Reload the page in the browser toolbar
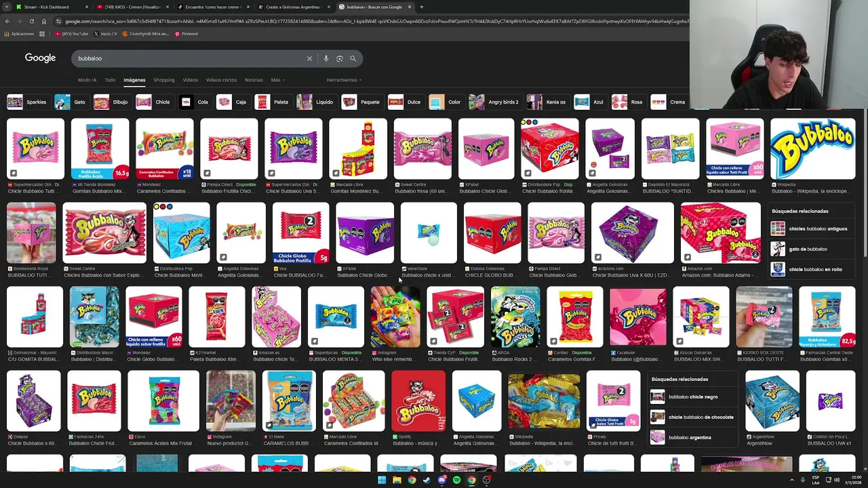The width and height of the screenshot is (868, 488). coord(31,21)
